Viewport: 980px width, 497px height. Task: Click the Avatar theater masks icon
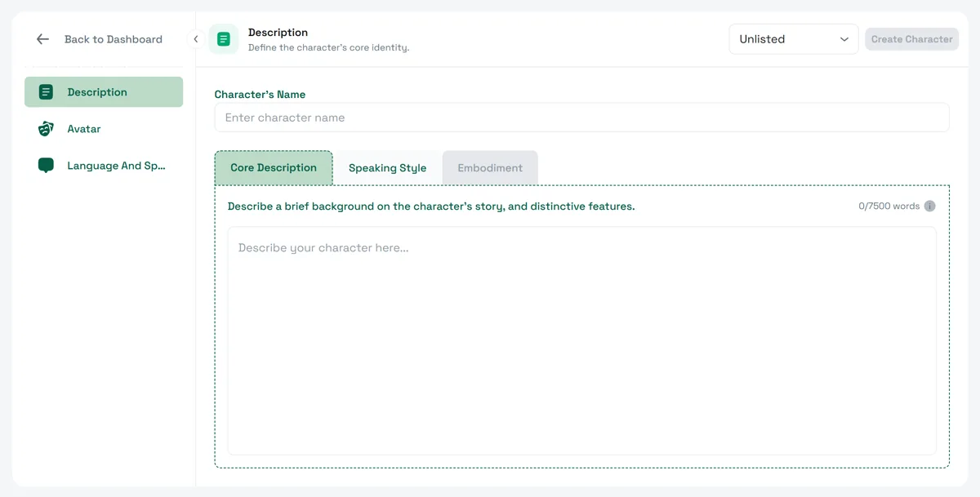(47, 129)
